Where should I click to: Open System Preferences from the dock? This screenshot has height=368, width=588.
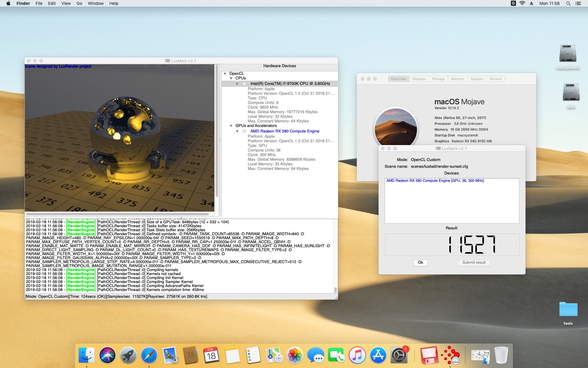point(399,355)
